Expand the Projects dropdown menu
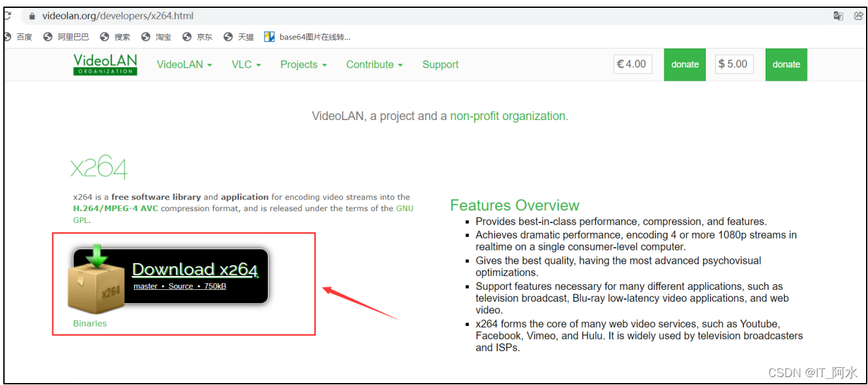The image size is (868, 385). (x=303, y=64)
